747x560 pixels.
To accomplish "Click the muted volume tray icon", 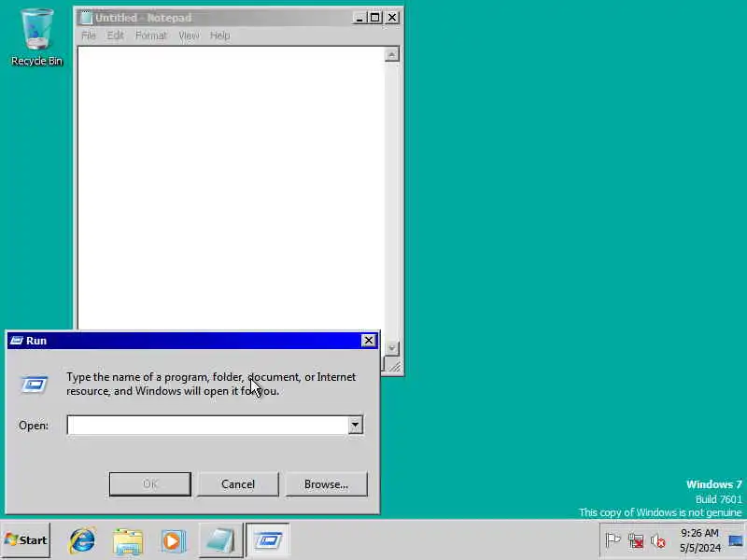I will 658,541.
